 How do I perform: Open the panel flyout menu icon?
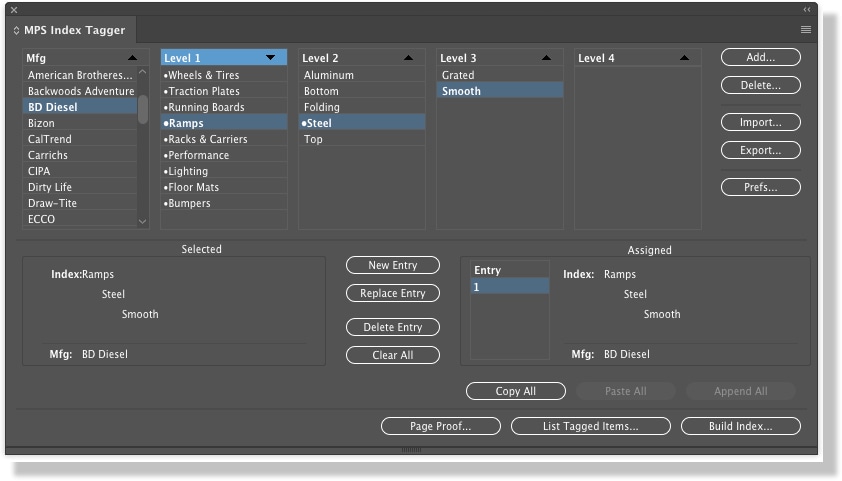tap(805, 30)
